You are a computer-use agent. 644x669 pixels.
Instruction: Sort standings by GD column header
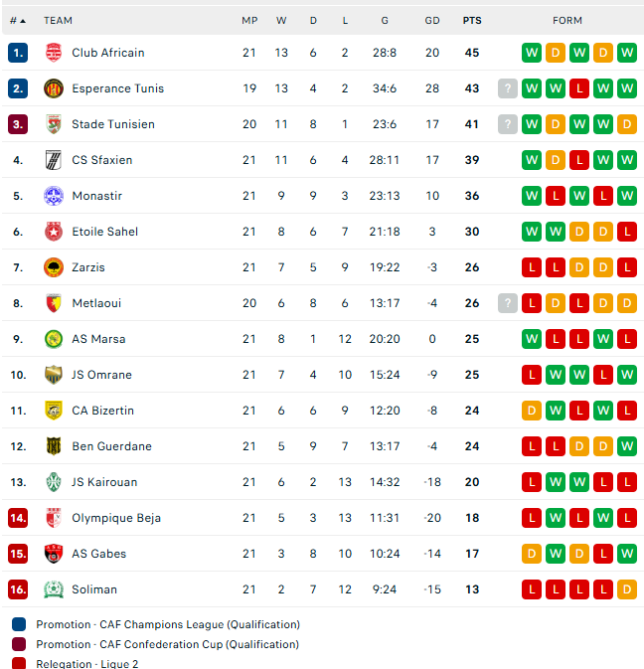point(432,20)
